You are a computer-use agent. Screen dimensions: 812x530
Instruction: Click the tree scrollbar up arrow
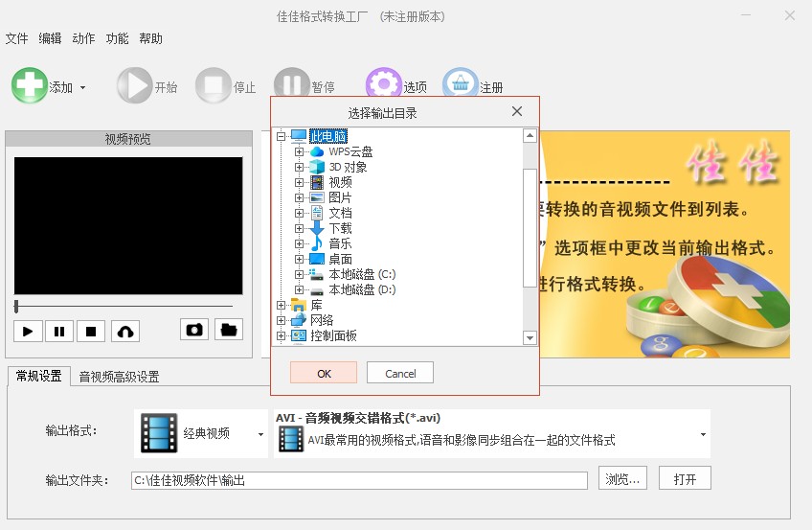point(530,136)
